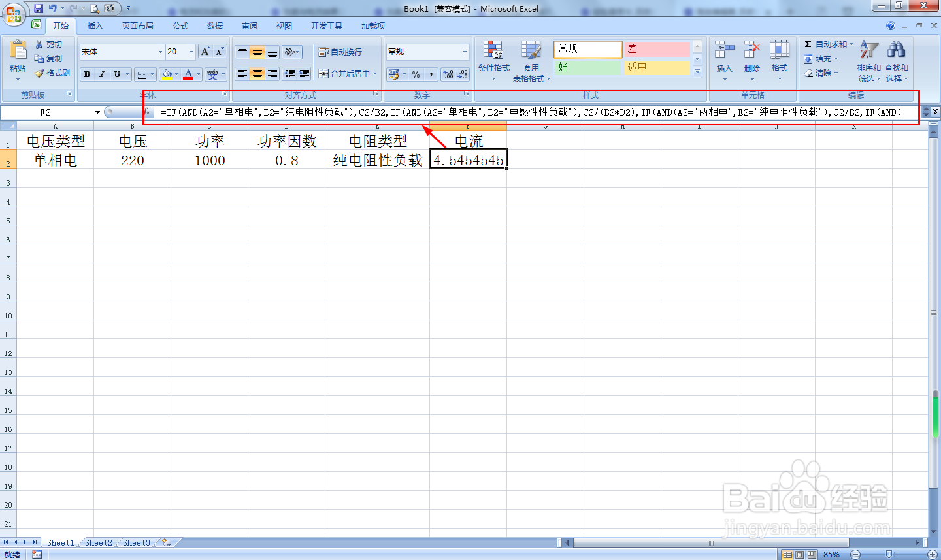Switch to Sheet2 worksheet tab

[99, 542]
